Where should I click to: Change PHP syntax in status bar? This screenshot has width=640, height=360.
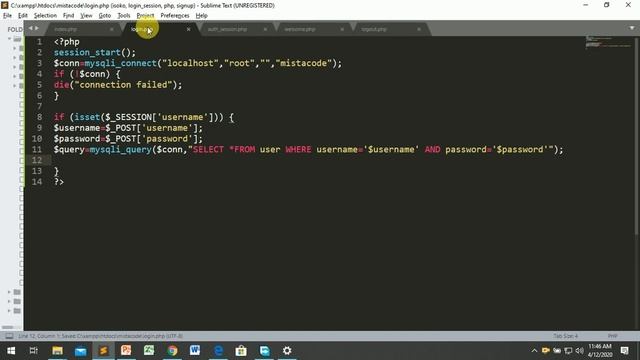(x=612, y=336)
